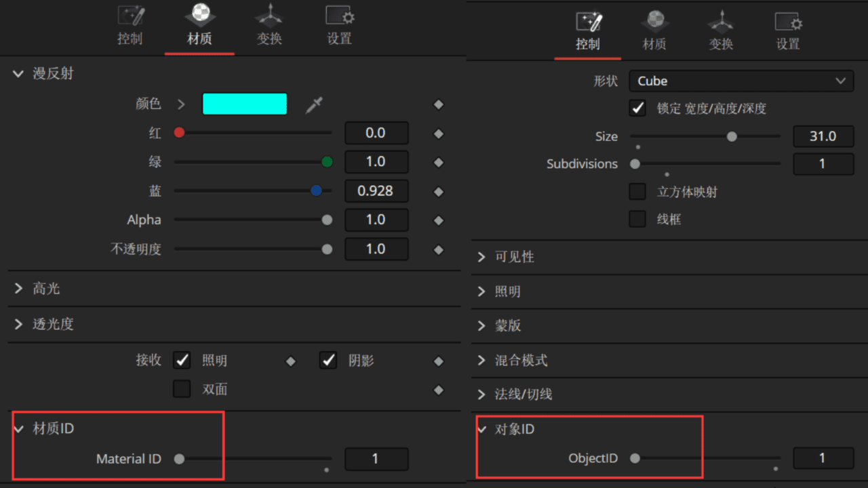Screen dimensions: 868x488
Task: Toggle the 双面 checkbox on
Action: coord(181,390)
